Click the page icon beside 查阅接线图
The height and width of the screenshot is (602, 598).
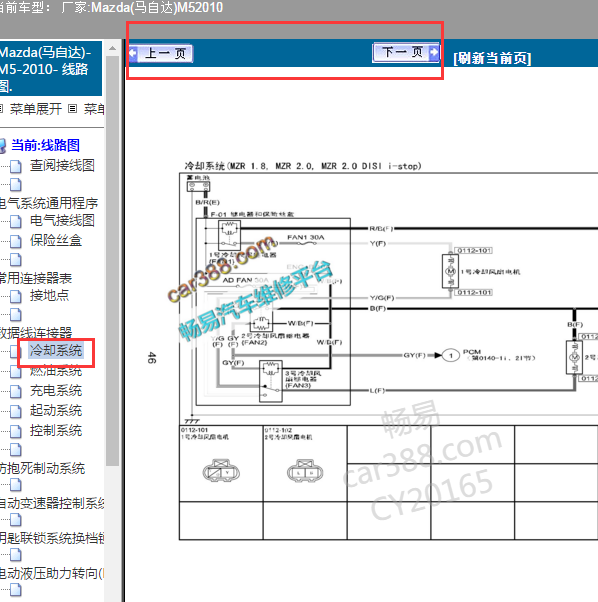coord(16,166)
